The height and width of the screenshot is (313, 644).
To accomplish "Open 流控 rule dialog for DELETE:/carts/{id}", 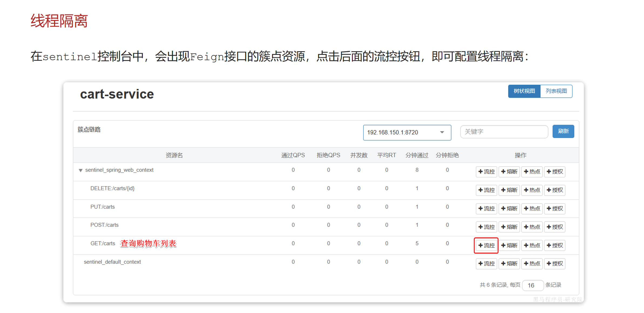I will coord(486,190).
